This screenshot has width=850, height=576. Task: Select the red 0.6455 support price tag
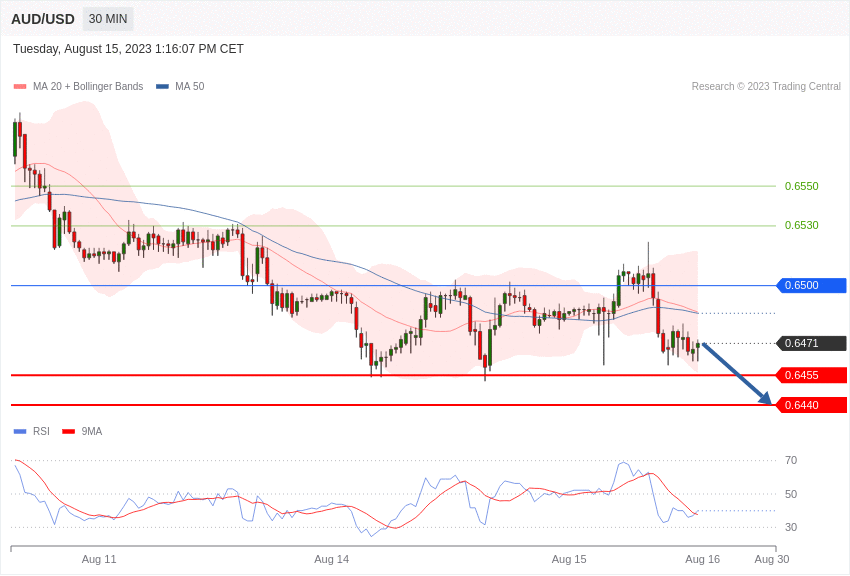(811, 375)
